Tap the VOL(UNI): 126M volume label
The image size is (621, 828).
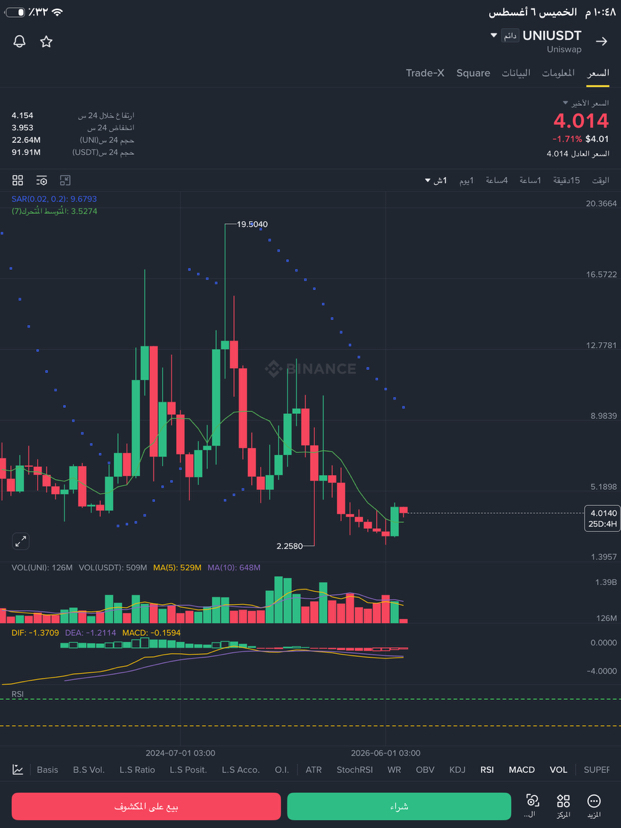coord(42,568)
